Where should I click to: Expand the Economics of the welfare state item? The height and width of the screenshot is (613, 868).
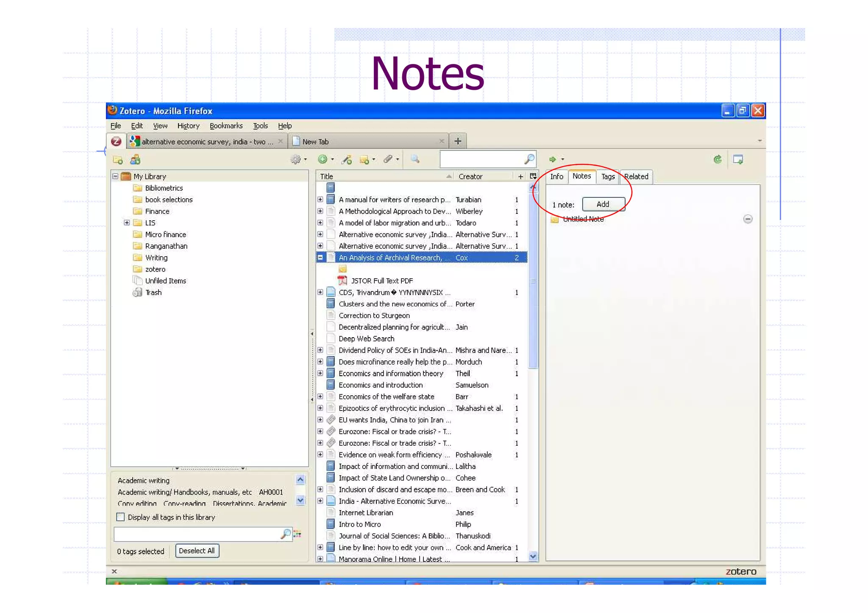click(x=320, y=397)
